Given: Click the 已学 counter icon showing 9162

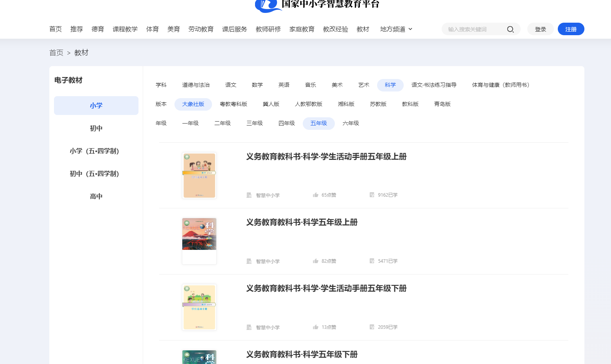Looking at the screenshot, I should point(372,195).
